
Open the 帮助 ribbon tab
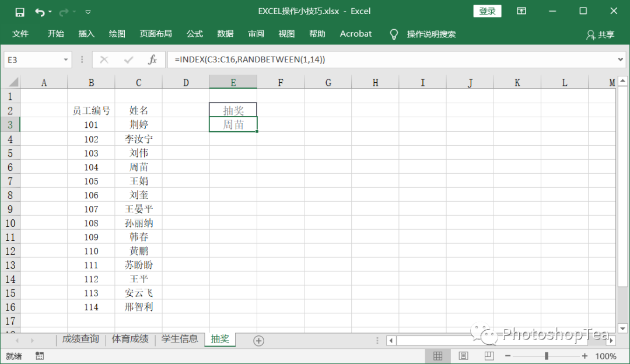click(x=317, y=34)
